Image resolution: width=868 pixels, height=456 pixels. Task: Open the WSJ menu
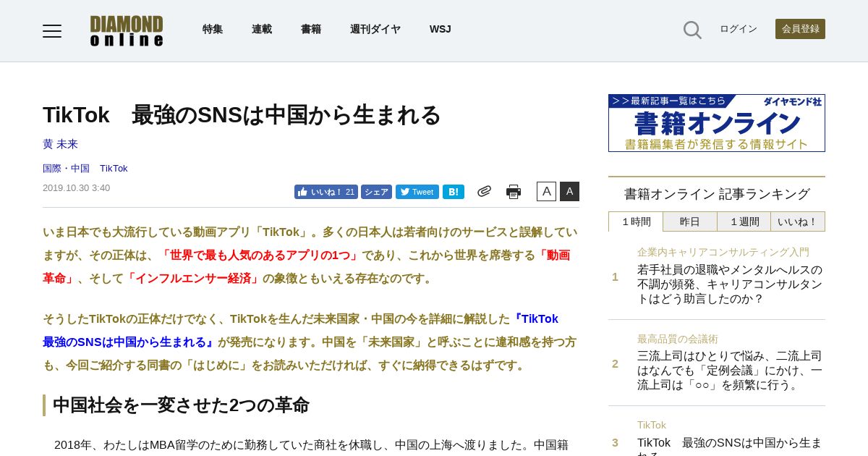pyautogui.click(x=441, y=29)
